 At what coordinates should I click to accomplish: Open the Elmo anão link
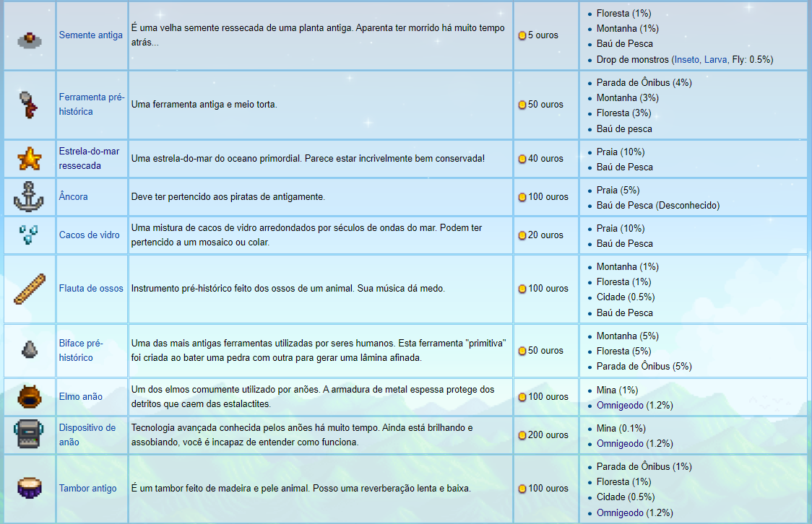click(x=80, y=397)
